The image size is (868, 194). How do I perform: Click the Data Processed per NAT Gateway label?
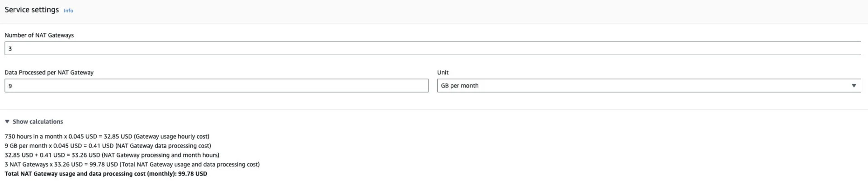pos(49,72)
